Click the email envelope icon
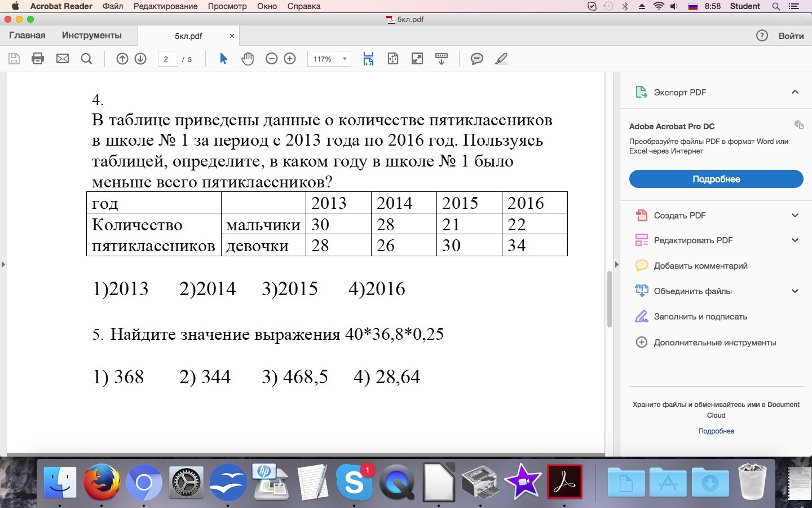Image resolution: width=812 pixels, height=508 pixels. click(63, 59)
